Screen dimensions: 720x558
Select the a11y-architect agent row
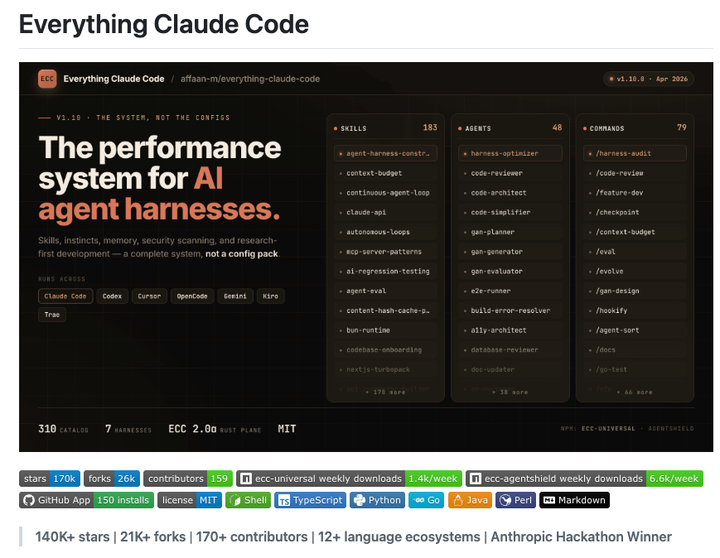[510, 331]
